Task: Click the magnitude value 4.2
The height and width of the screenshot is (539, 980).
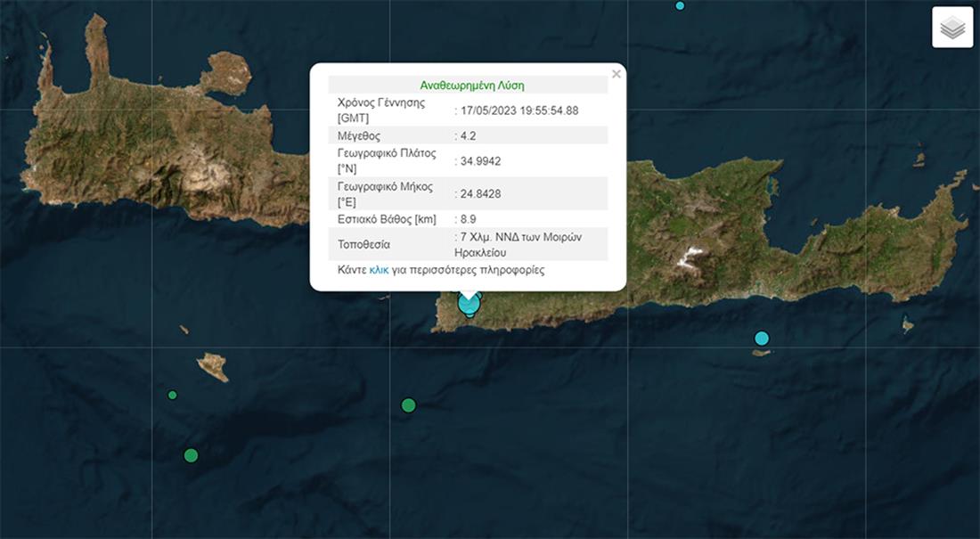Action: coord(464,135)
